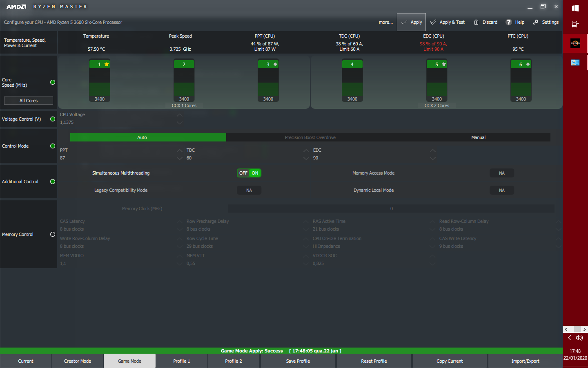Image resolution: width=588 pixels, height=368 pixels.
Task: Click the taskbar scroll left arrow
Action: [x=566, y=329]
